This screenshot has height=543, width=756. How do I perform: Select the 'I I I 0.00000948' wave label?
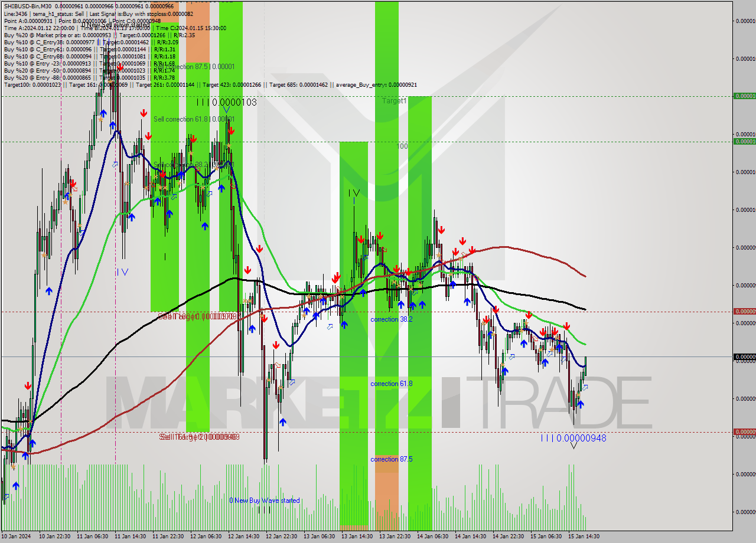[x=573, y=438]
